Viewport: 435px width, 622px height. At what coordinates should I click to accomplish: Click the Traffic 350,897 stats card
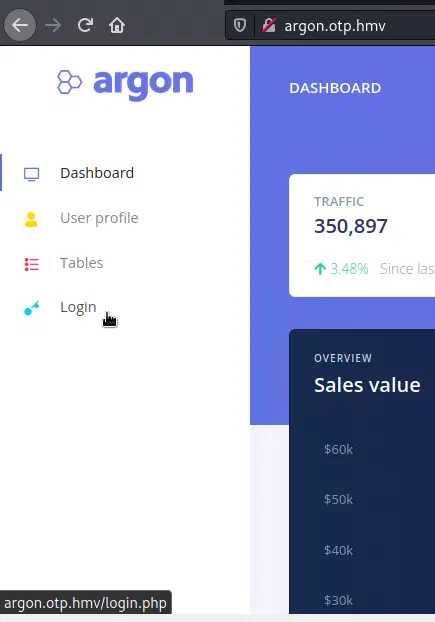click(362, 235)
